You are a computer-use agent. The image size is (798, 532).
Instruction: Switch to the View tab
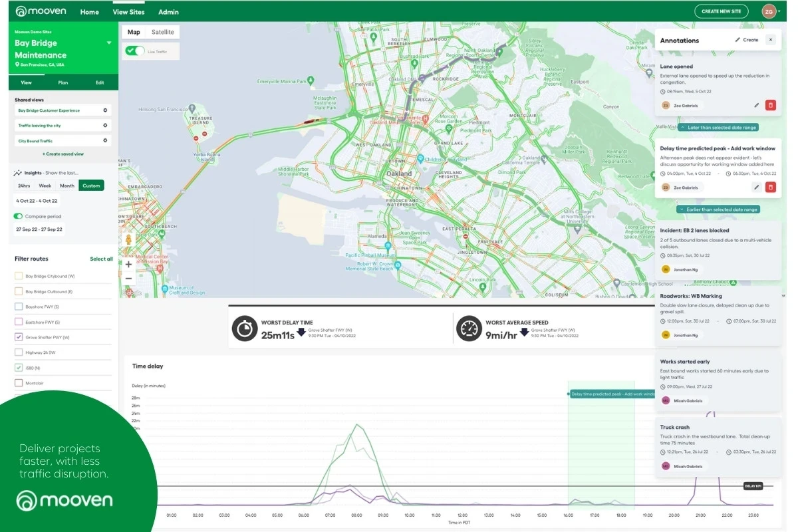(27, 82)
